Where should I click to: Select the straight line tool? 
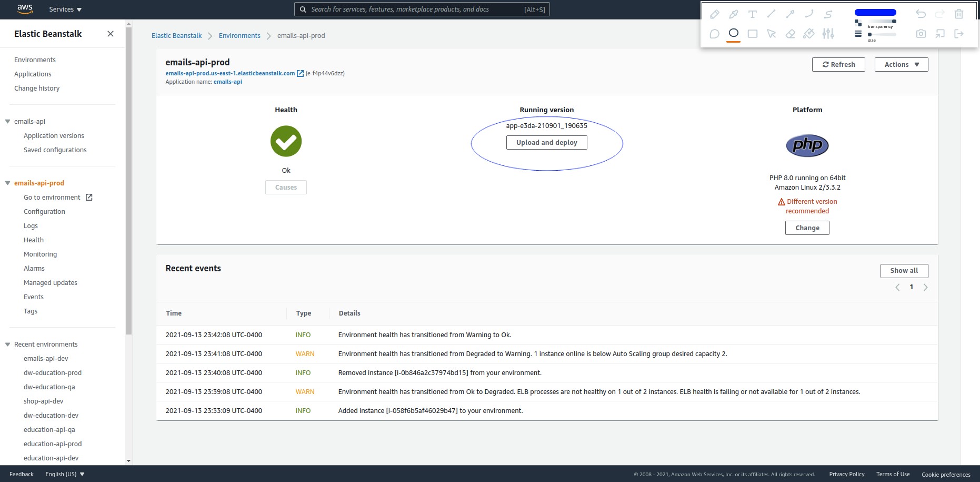tap(772, 14)
